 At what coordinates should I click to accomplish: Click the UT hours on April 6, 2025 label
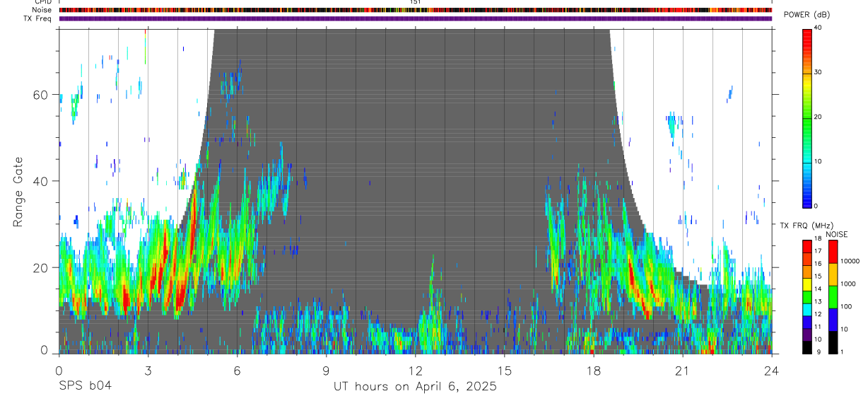point(415,387)
